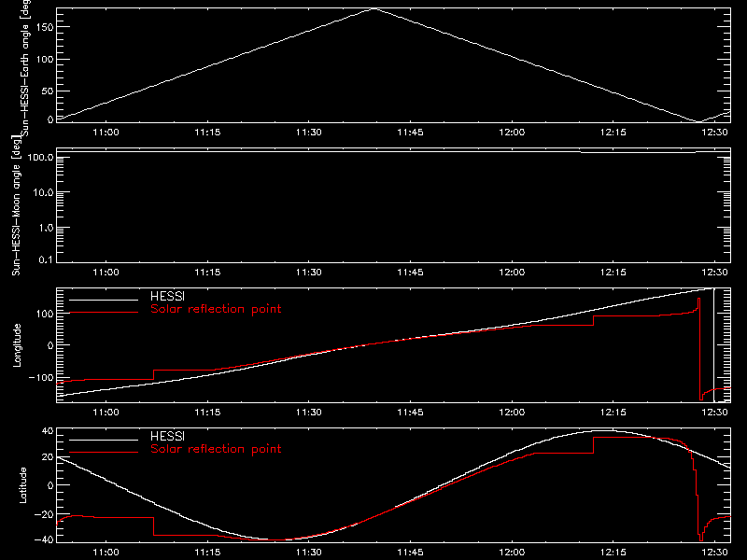Click '11:45' under the Earth angle plot

pos(410,132)
